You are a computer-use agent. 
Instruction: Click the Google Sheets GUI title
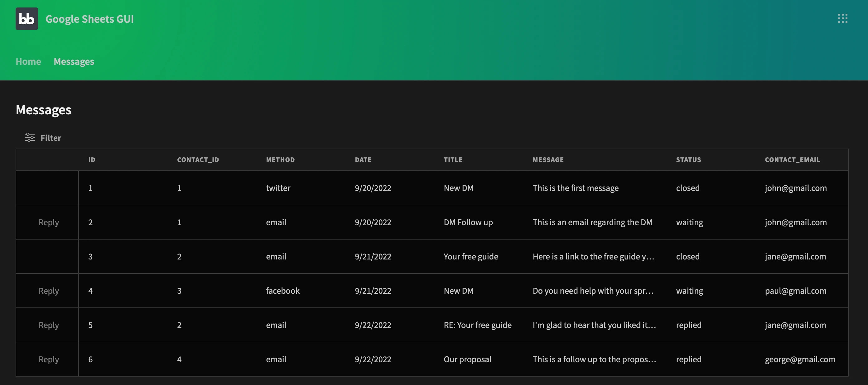[89, 19]
